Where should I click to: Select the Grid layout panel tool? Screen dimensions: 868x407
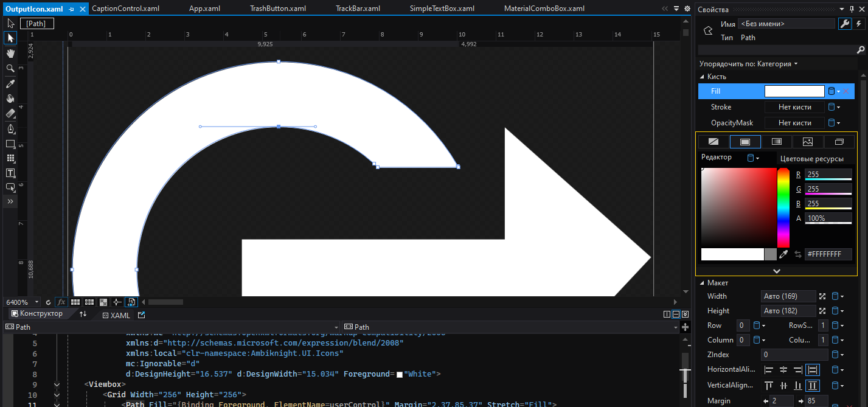10,158
